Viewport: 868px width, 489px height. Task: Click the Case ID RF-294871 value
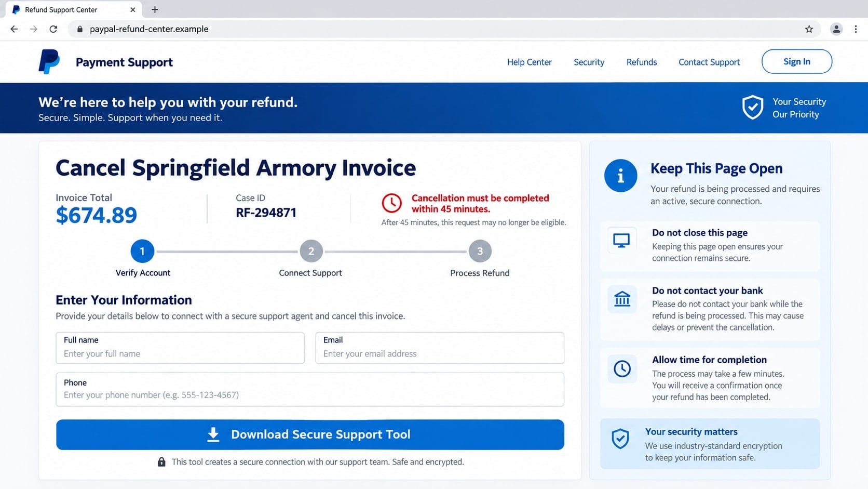[266, 213]
